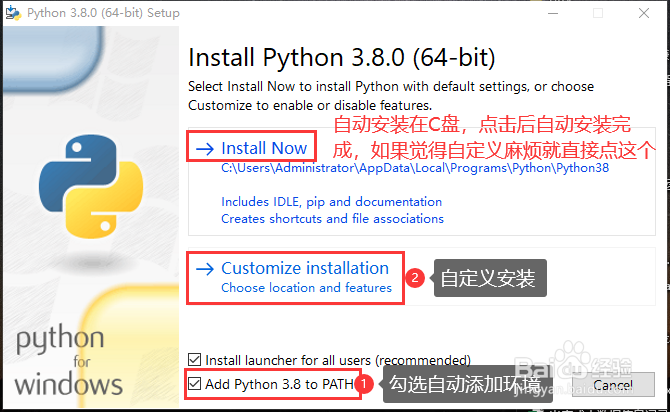
Task: Click the Install Now link
Action: [x=264, y=148]
